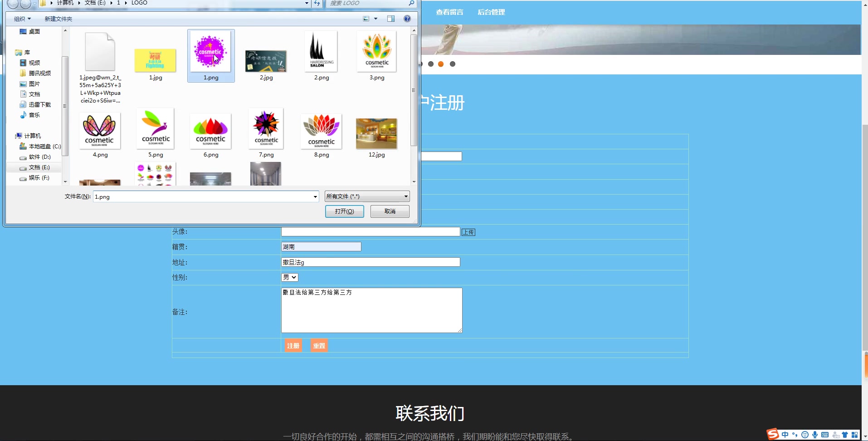This screenshot has width=868, height=441.
Task: Click the 重置 reset button
Action: point(319,346)
